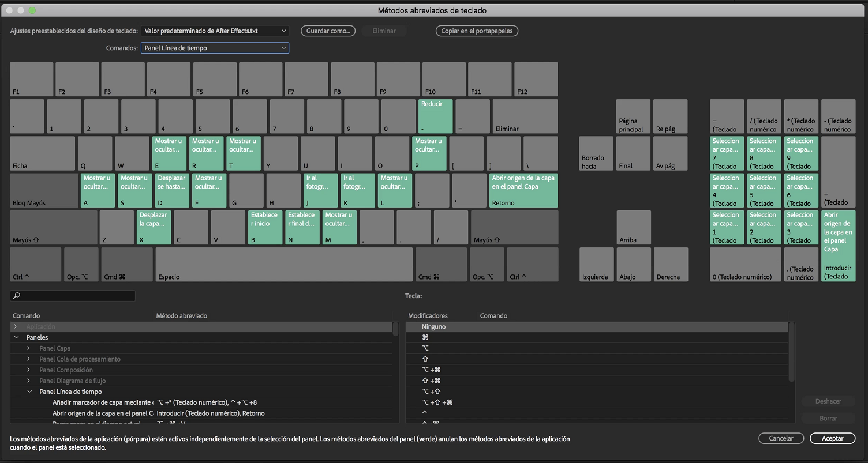868x463 pixels.
Task: Select the Abrir origen de la capa row in the command list
Action: click(x=201, y=413)
